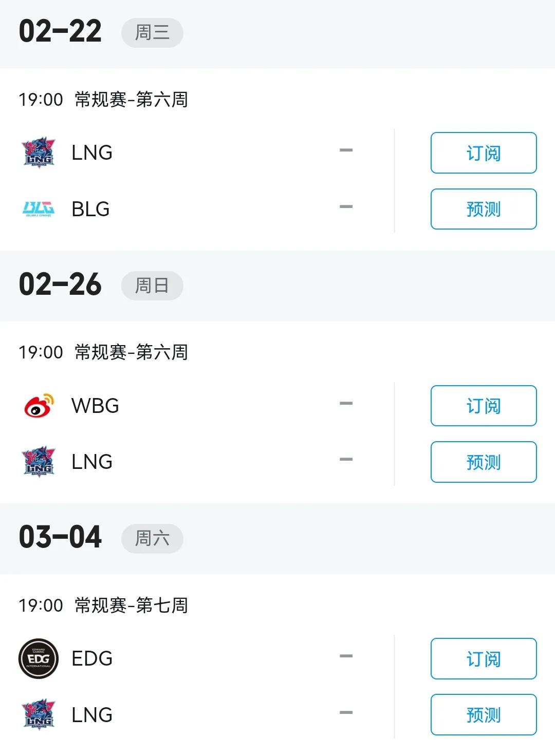Click the LNG logo in the 02-22 match
Image resolution: width=555 pixels, height=756 pixels.
39,153
